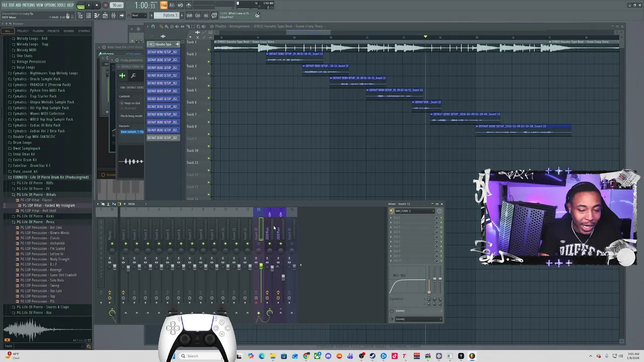Open TikTok from the taskbar
The width and height of the screenshot is (644, 362).
pyautogui.click(x=394, y=356)
